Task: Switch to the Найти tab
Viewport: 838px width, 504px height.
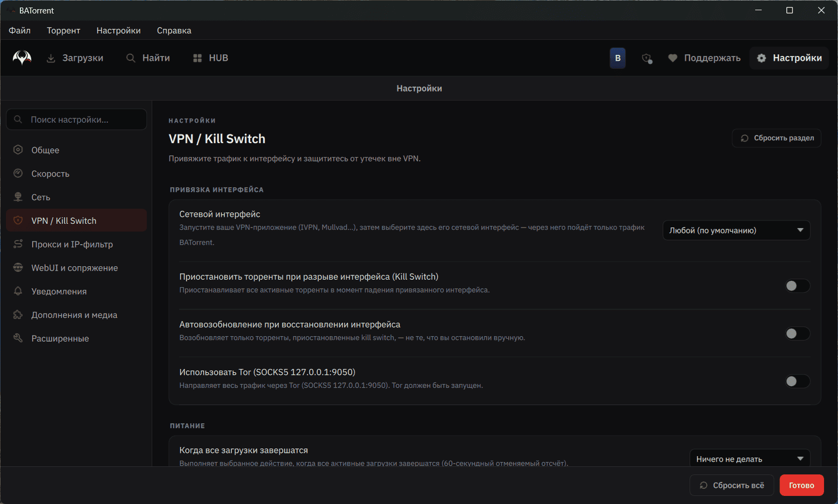Action: click(x=148, y=58)
